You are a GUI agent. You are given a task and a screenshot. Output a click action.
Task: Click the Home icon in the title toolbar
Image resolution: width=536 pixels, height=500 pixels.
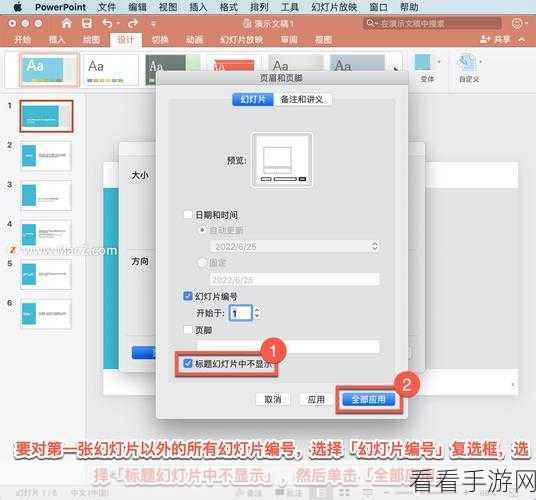[66, 23]
